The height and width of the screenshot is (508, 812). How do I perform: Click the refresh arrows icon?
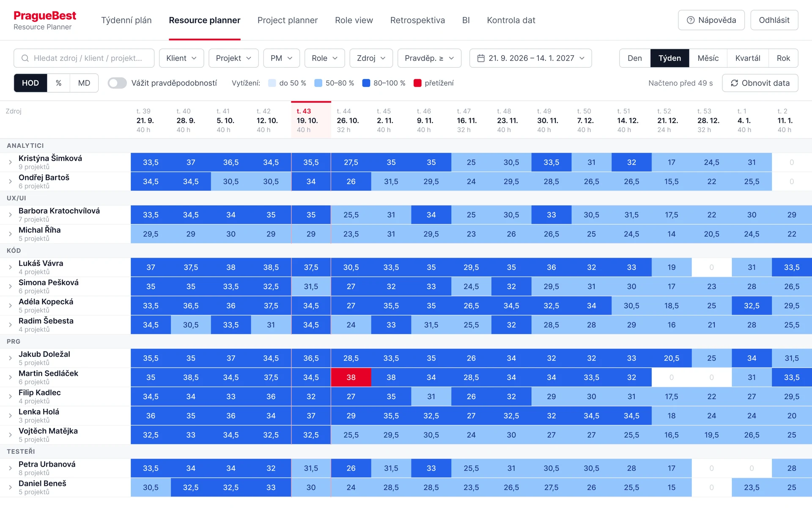point(734,83)
